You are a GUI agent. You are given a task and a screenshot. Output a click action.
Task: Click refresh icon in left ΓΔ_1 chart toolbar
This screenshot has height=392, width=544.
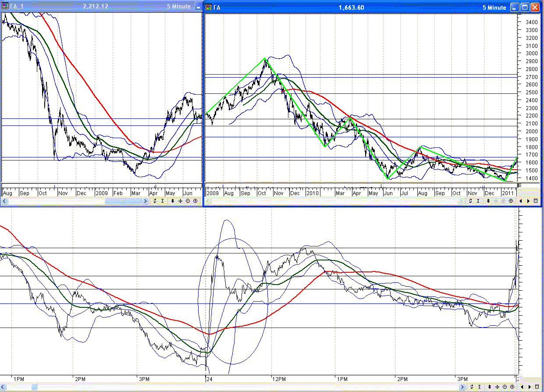tap(155, 201)
